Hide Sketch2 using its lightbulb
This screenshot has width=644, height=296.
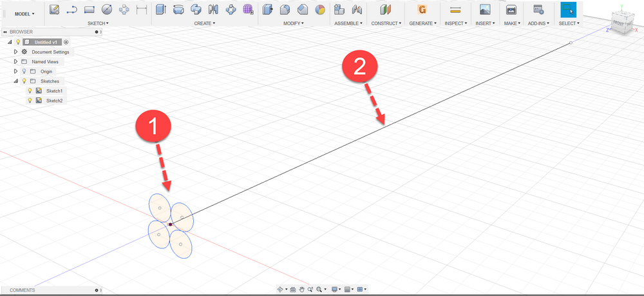coord(30,101)
